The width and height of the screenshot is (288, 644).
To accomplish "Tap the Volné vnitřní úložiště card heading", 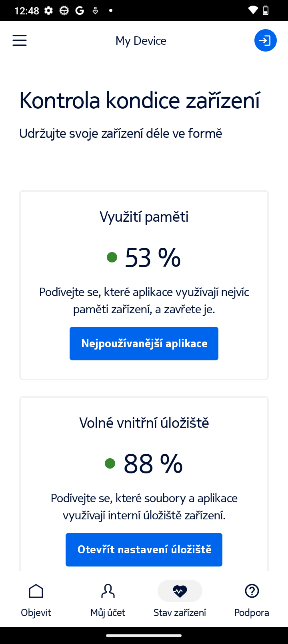I will (x=144, y=422).
